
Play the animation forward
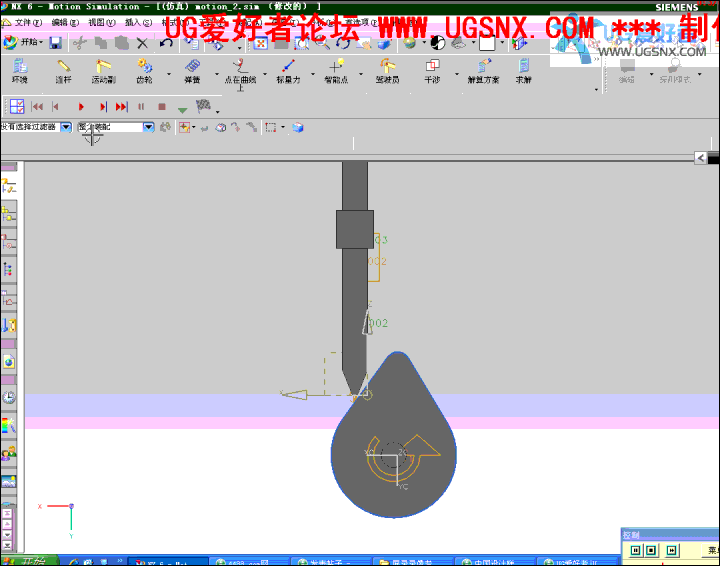(81, 107)
